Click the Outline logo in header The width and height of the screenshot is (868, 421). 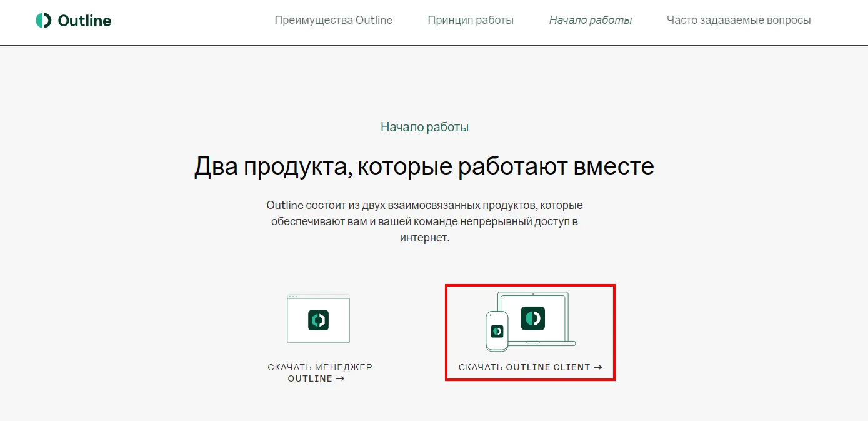pos(74,21)
